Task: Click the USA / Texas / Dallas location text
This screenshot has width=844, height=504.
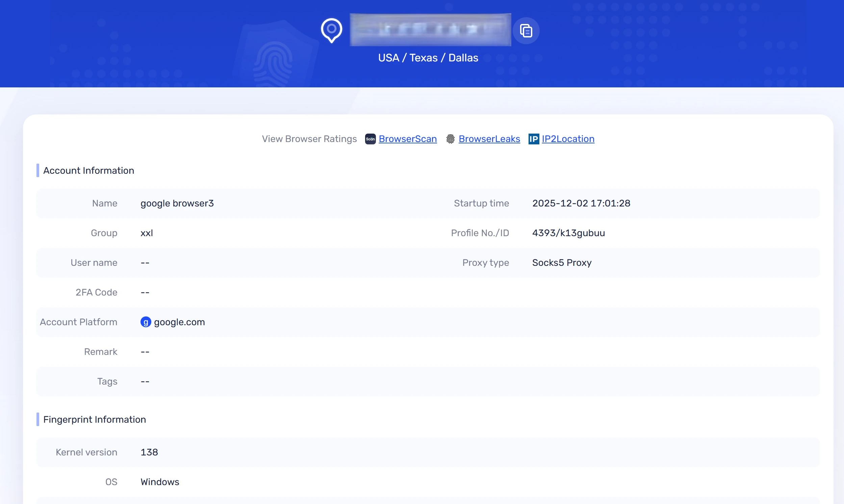Action: [428, 58]
